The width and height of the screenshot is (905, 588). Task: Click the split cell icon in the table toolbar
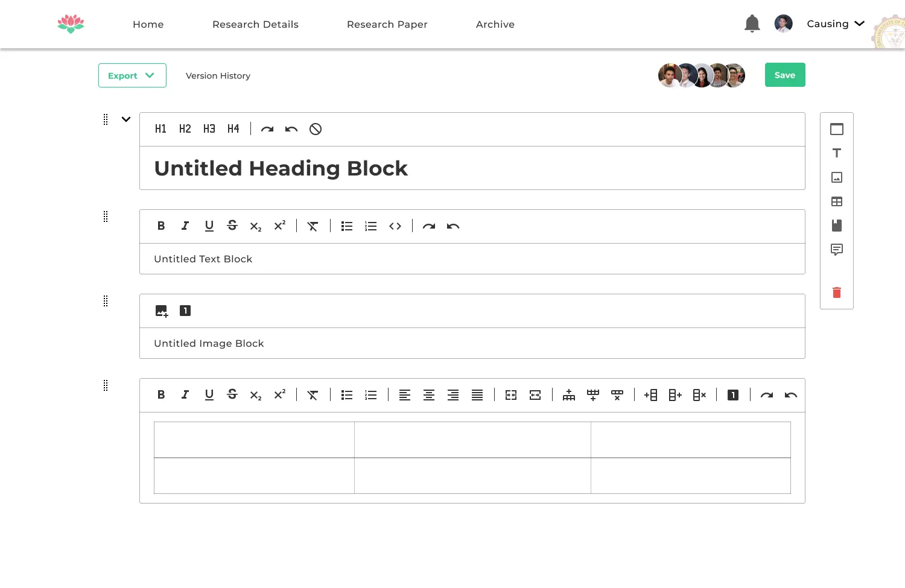(535, 395)
